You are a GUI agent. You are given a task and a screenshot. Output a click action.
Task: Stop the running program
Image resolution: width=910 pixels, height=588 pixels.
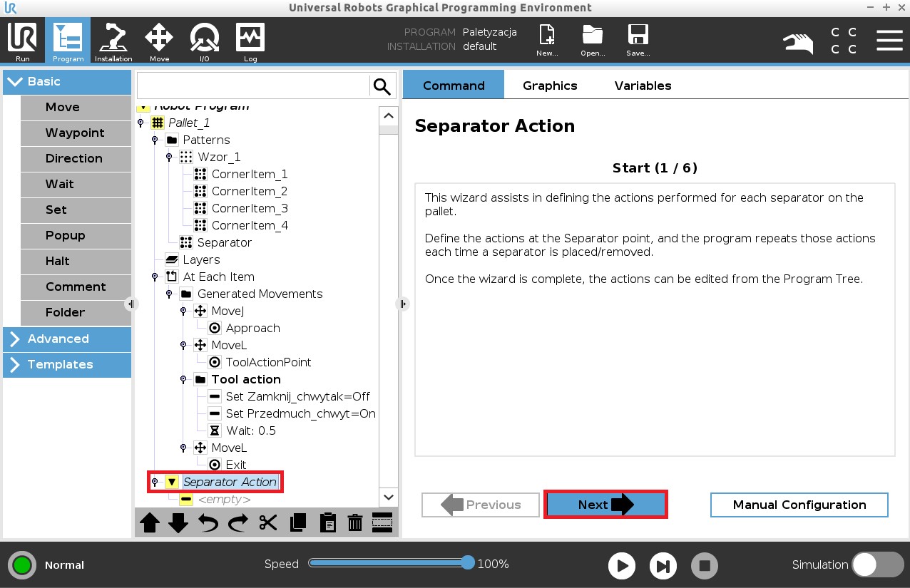coord(705,566)
